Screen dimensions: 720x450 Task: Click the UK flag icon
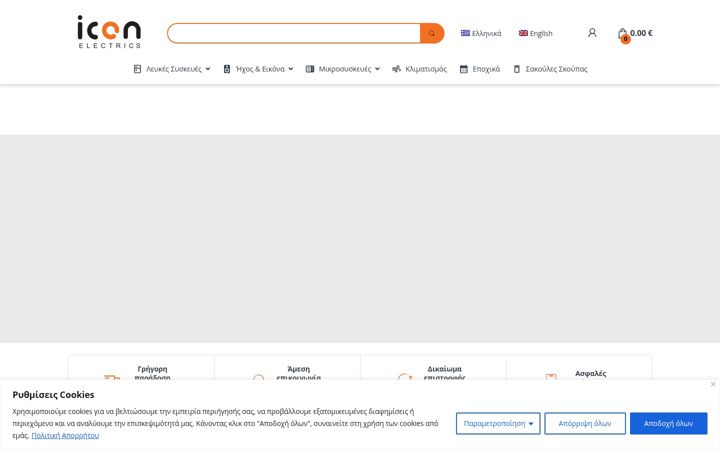pos(523,33)
